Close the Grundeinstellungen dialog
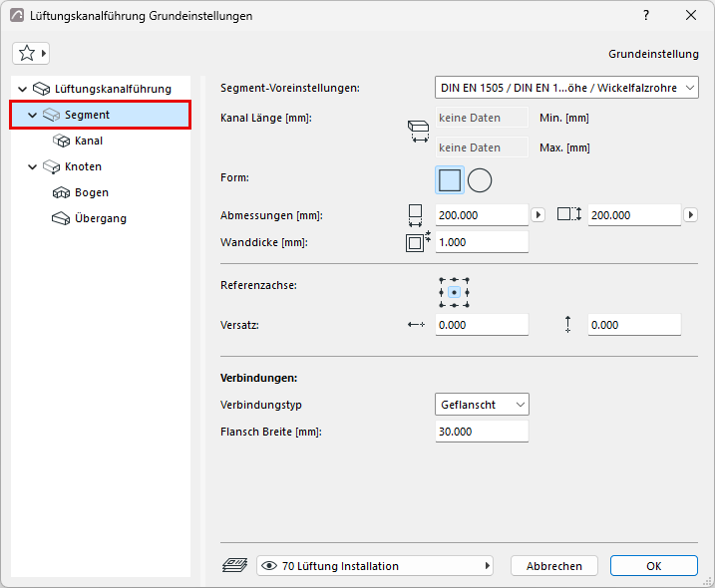The height and width of the screenshot is (588, 715). (691, 15)
